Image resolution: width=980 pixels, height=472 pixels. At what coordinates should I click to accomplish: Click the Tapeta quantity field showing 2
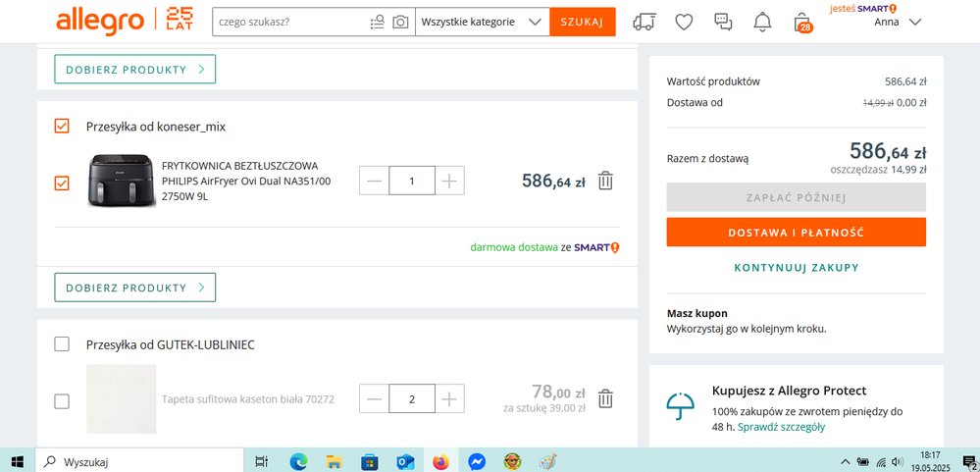click(412, 398)
